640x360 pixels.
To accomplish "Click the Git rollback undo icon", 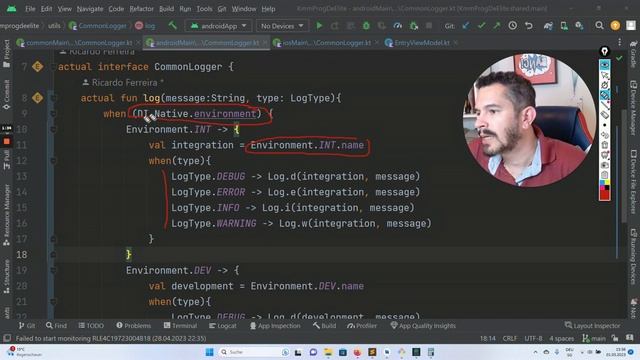I will pyautogui.click(x=529, y=26).
